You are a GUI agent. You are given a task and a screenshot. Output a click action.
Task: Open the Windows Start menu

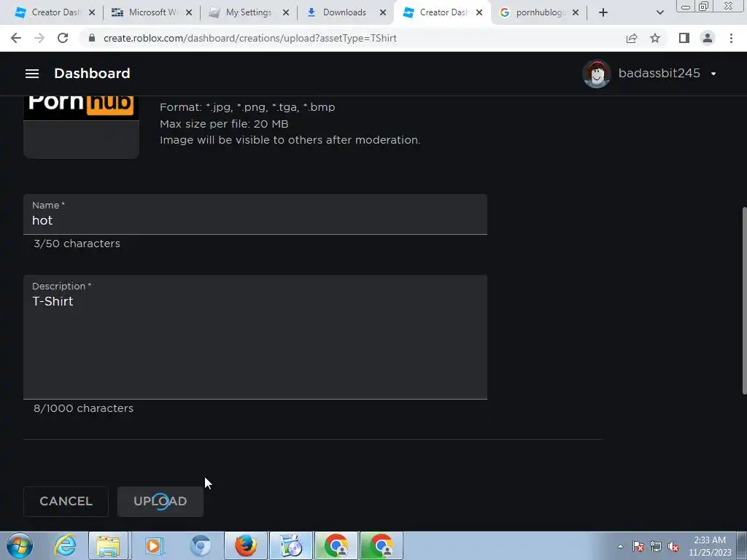tap(20, 545)
